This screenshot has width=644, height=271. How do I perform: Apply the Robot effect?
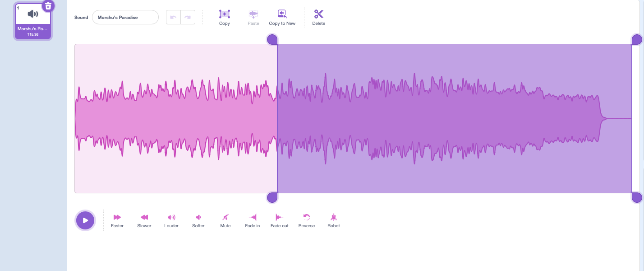pyautogui.click(x=334, y=217)
